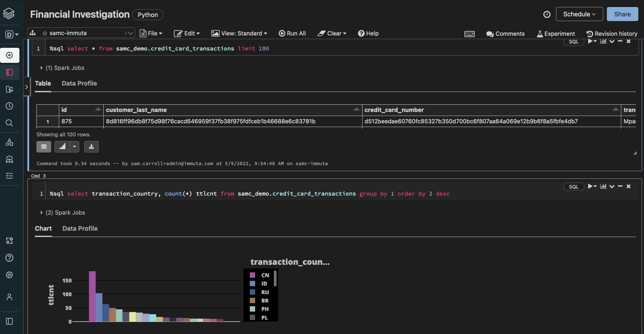This screenshot has height=334, width=644.
Task: Click the Share button
Action: click(x=622, y=14)
